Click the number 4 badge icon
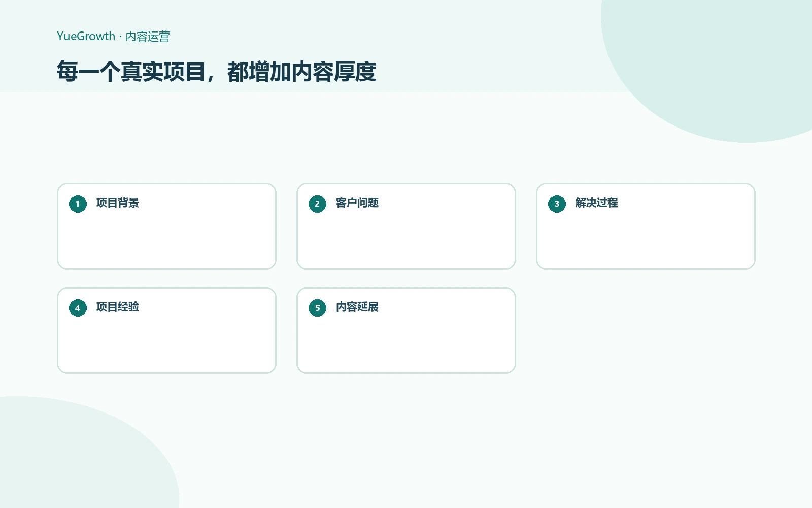 click(x=78, y=308)
